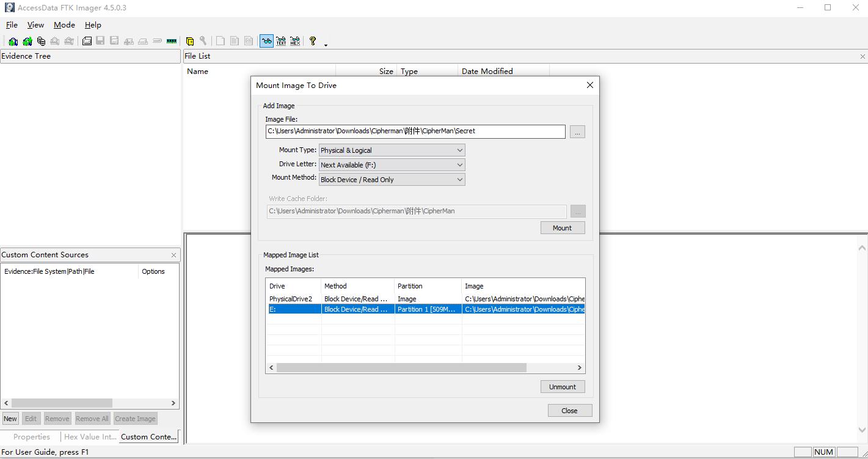The image size is (868, 459).
Task: Open the Drive Letter dropdown
Action: pos(392,165)
